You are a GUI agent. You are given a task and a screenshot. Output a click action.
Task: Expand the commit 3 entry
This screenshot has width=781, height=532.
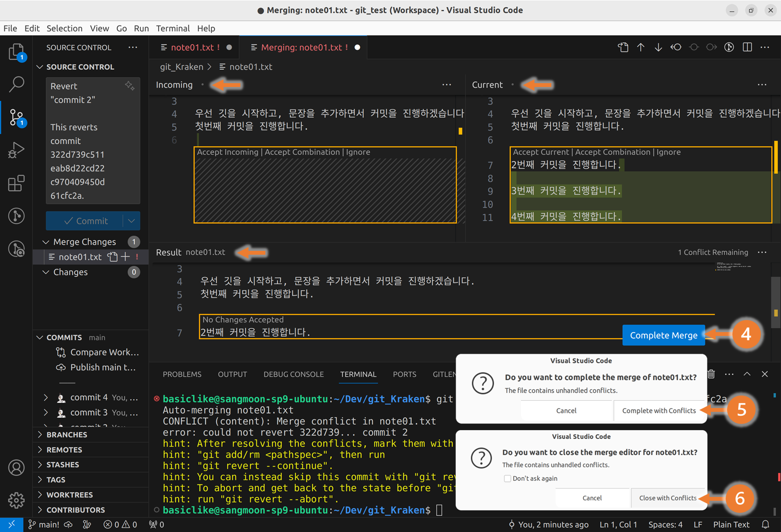click(x=46, y=412)
